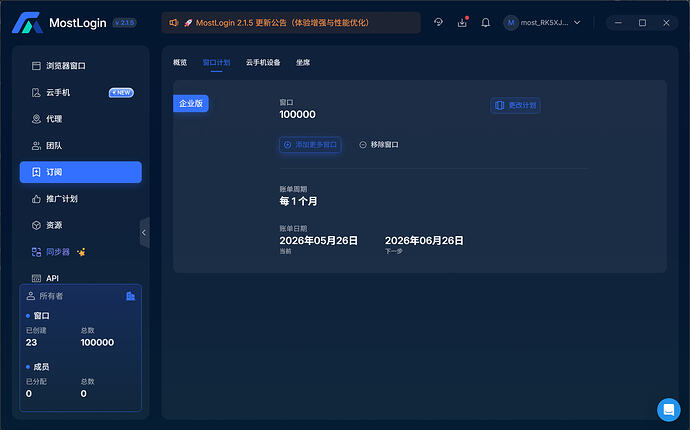Screen dimensions: 690x430
Task: Click the 总数 100000 value in sidebar
Action: click(x=97, y=342)
